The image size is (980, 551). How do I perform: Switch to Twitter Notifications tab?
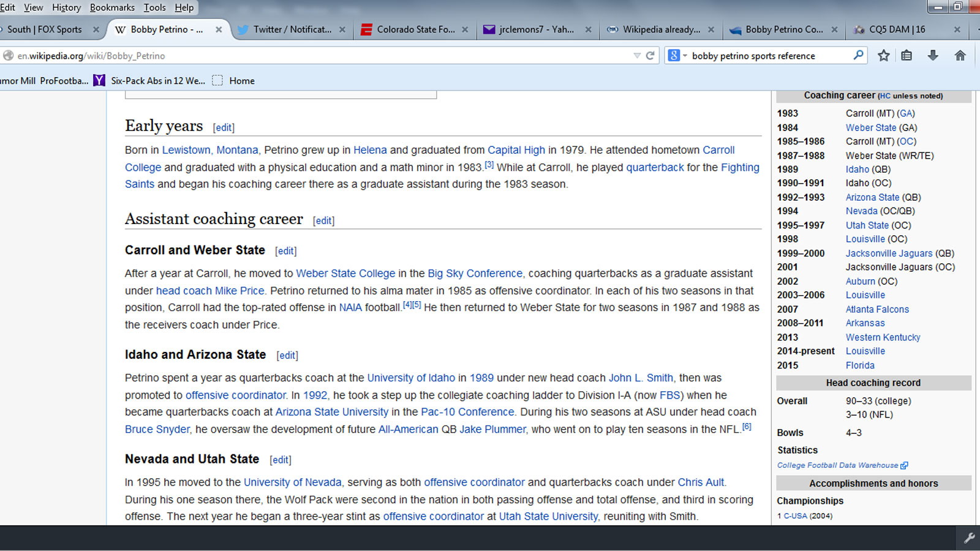[292, 29]
